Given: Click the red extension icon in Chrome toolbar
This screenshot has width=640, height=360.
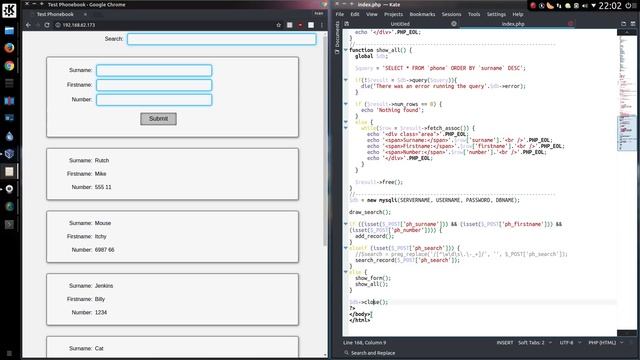Looking at the screenshot, I should coord(300,25).
